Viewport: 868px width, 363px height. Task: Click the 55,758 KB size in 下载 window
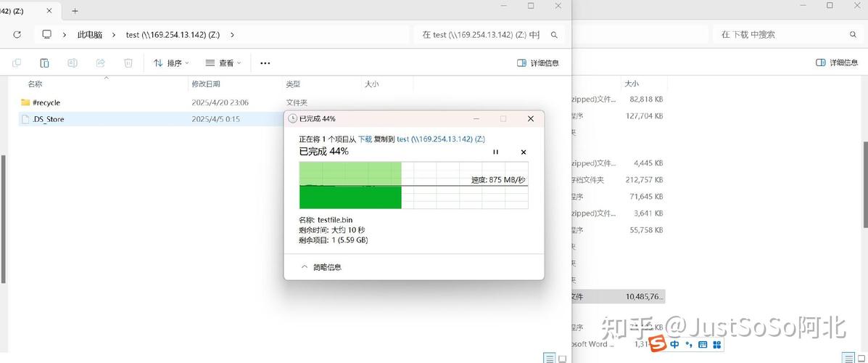646,229
